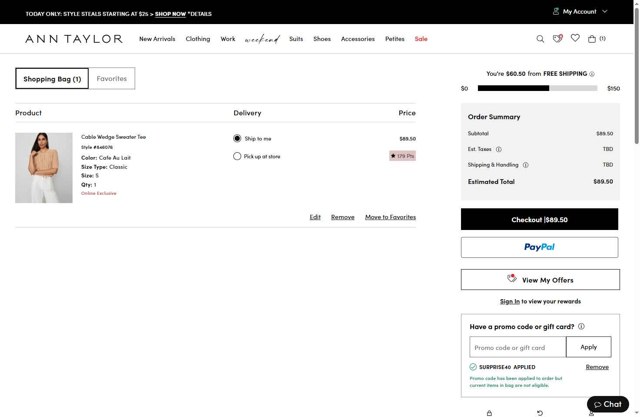Click SHOP NOW link in banner
Screen dimensions: 640x417
170,14
